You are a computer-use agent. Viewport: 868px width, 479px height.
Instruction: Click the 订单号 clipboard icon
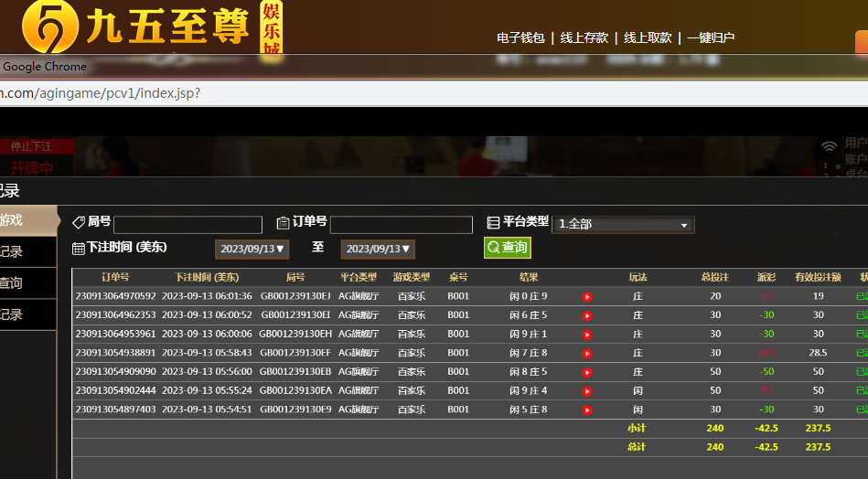pyautogui.click(x=283, y=222)
